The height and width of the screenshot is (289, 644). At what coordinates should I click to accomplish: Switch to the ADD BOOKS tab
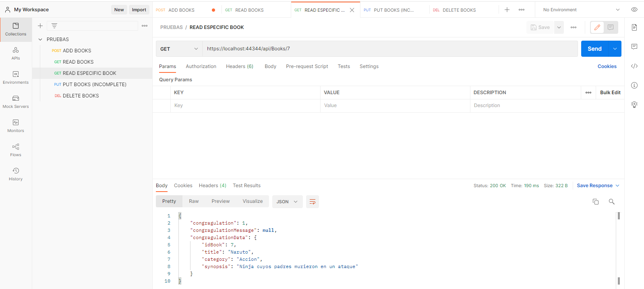[x=182, y=10]
